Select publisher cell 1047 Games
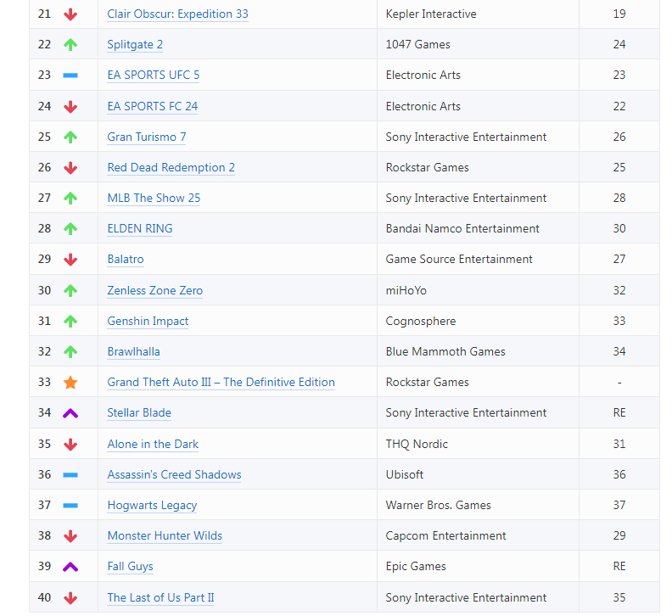This screenshot has width=672, height=616. (x=478, y=44)
